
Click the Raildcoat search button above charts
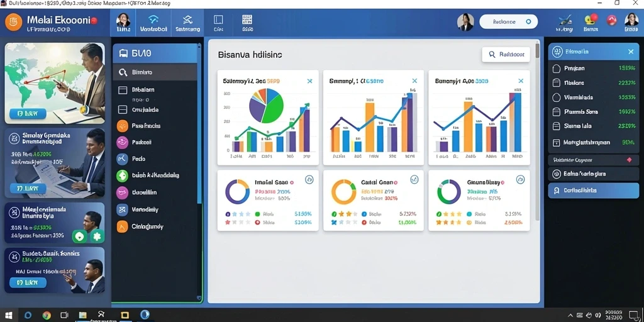pyautogui.click(x=506, y=54)
